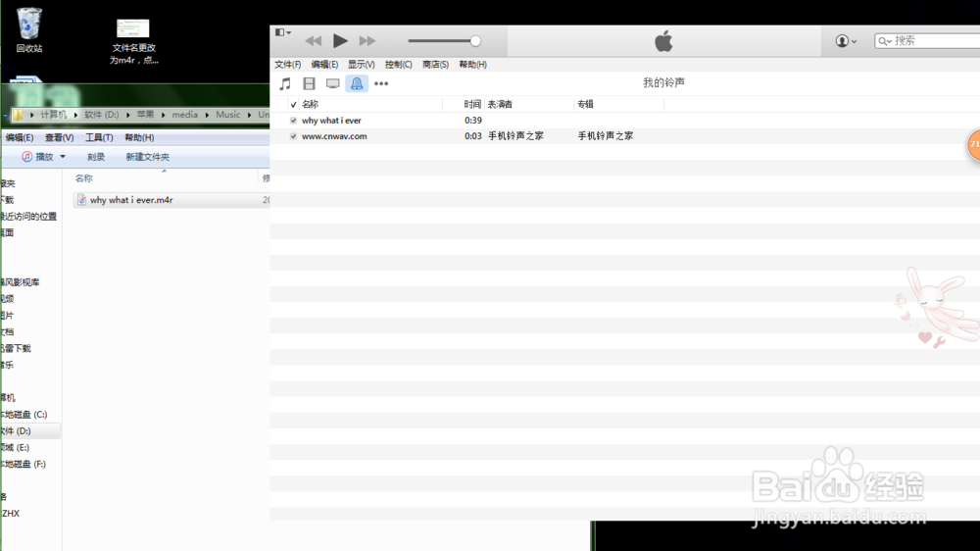
Task: Select the www.cnwav.com ringtone row
Action: point(625,136)
